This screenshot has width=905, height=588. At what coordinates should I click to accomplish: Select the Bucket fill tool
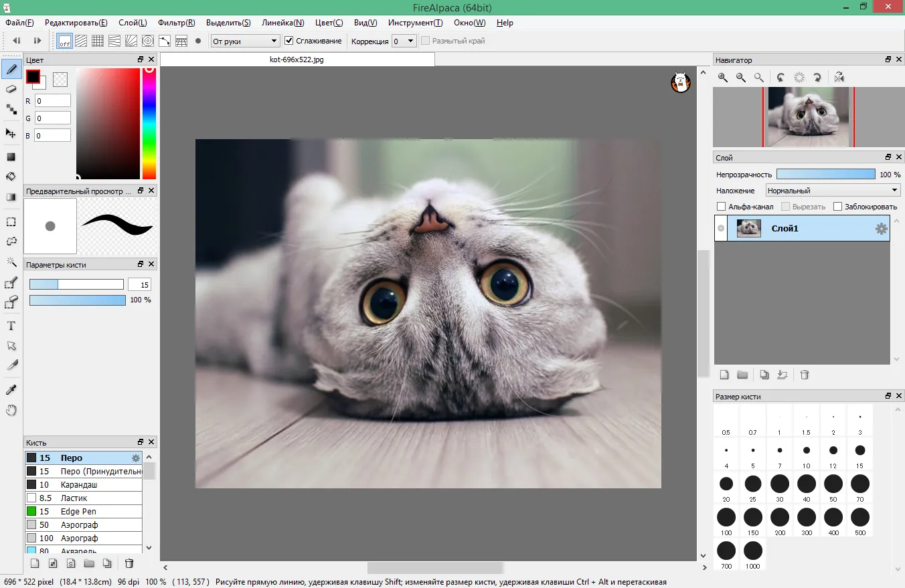coord(11,177)
